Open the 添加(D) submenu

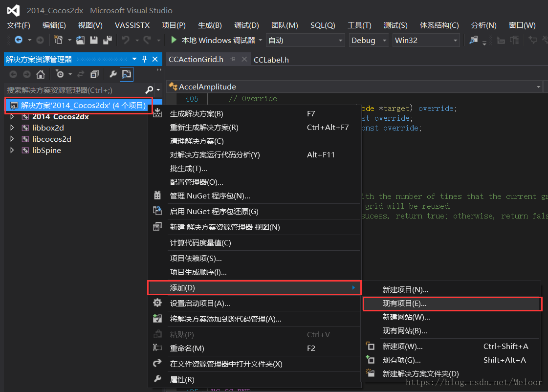[x=254, y=288]
